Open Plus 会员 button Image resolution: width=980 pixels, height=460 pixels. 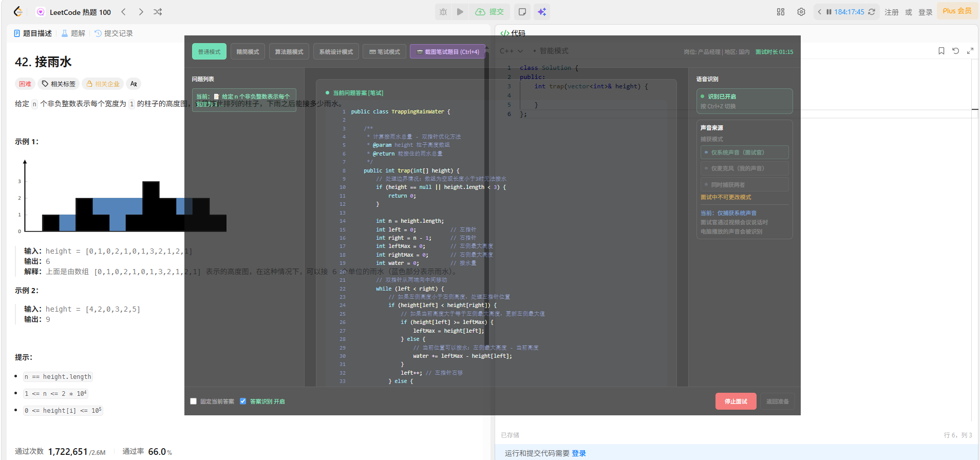coord(957,11)
